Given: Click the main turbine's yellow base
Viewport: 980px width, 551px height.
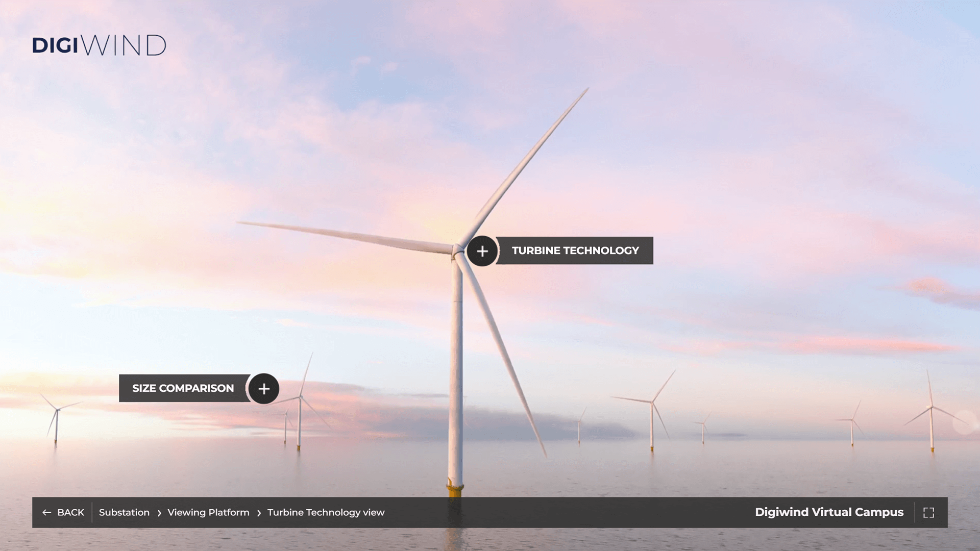Looking at the screenshot, I should click(x=455, y=491).
